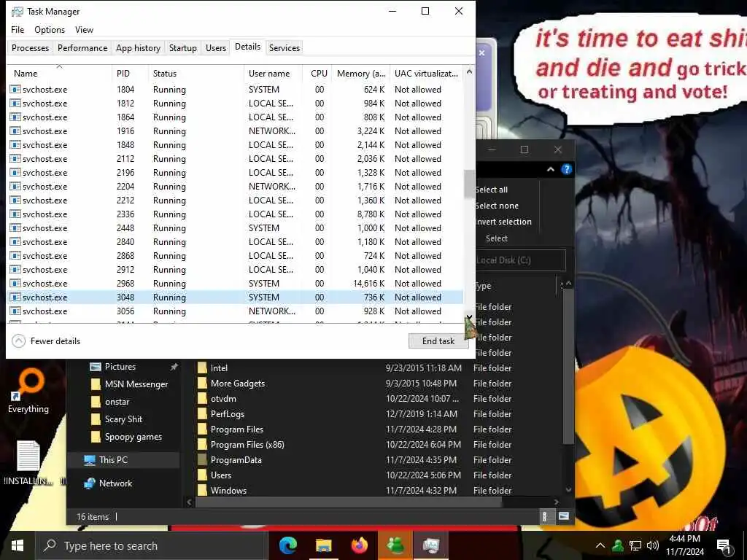Click the Intel folder icon
This screenshot has width=747, height=560.
(x=202, y=367)
